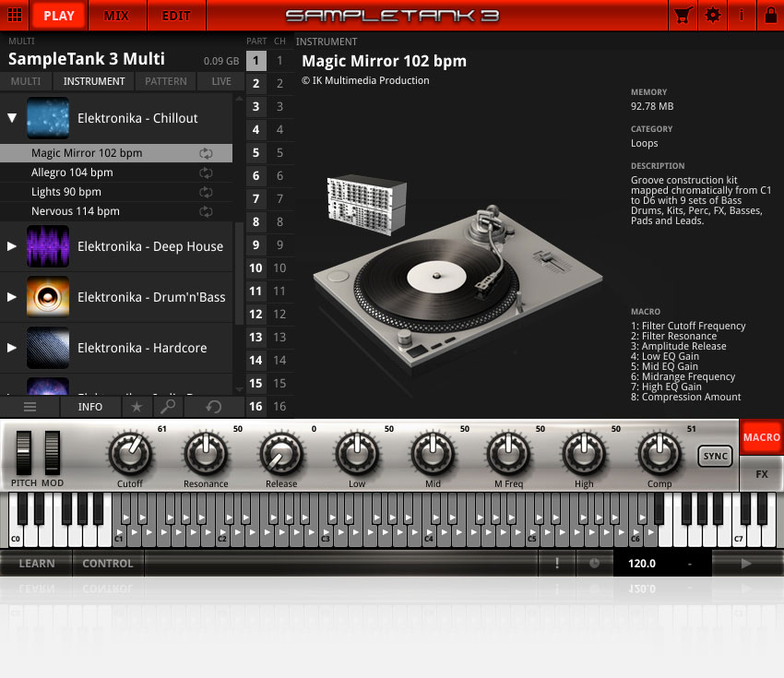
Task: Expand the Elektronika - Deep House group
Action: [12, 246]
